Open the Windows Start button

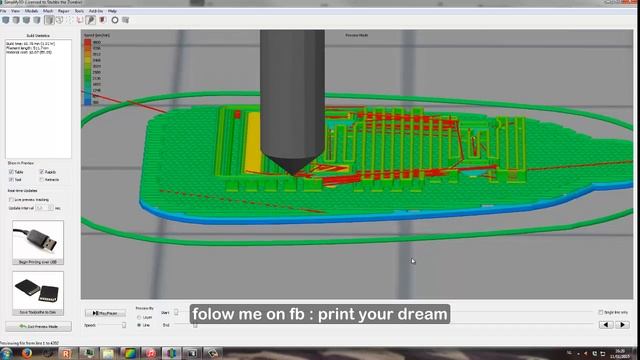click(x=7, y=353)
